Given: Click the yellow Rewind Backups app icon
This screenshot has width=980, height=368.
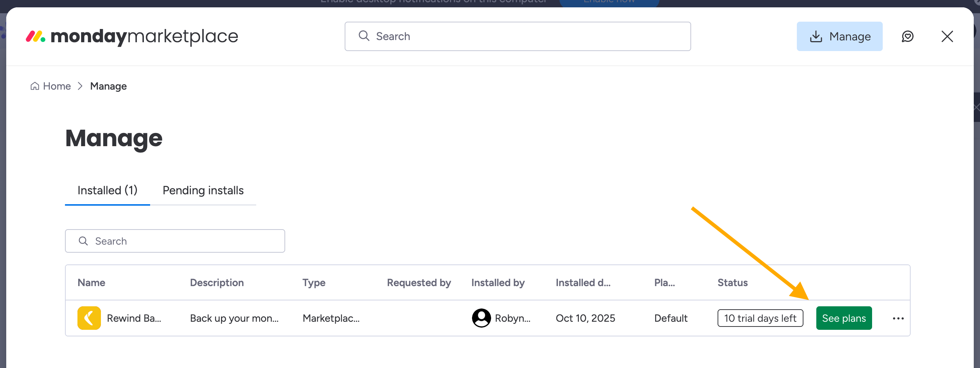Looking at the screenshot, I should click(89, 318).
